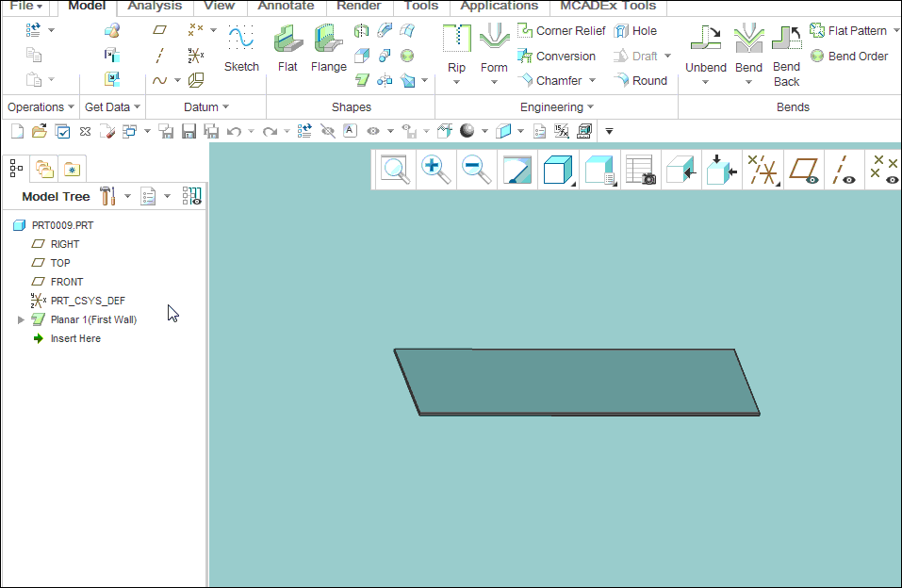Click the Conversion tool
The height and width of the screenshot is (588, 902).
(x=556, y=56)
